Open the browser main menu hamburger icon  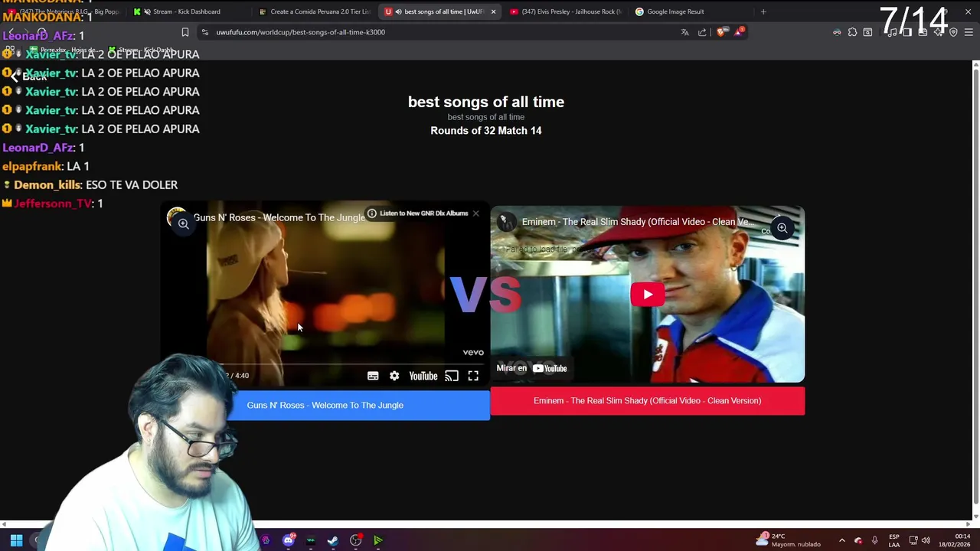(x=969, y=32)
